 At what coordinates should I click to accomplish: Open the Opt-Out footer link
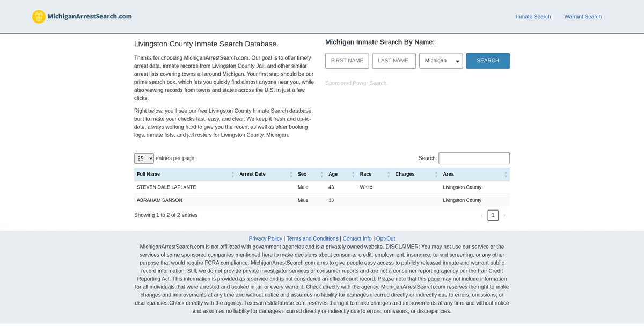click(x=385, y=238)
